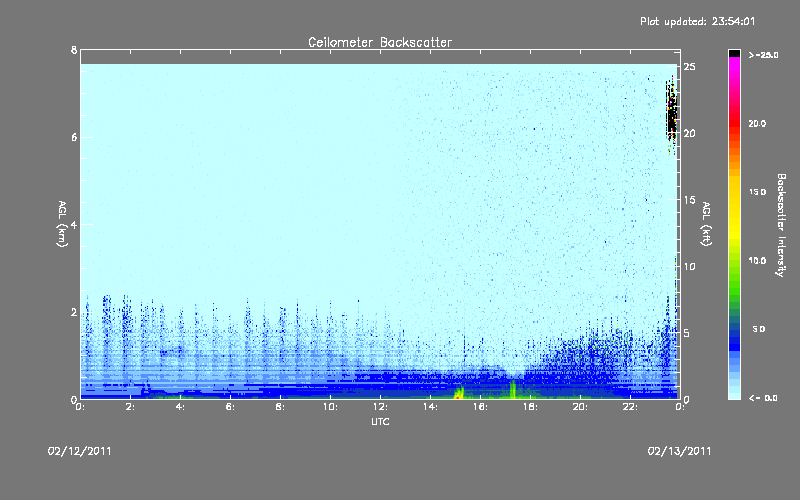
Task: Click the green backscatter spike near 15 UTC
Action: 459,392
